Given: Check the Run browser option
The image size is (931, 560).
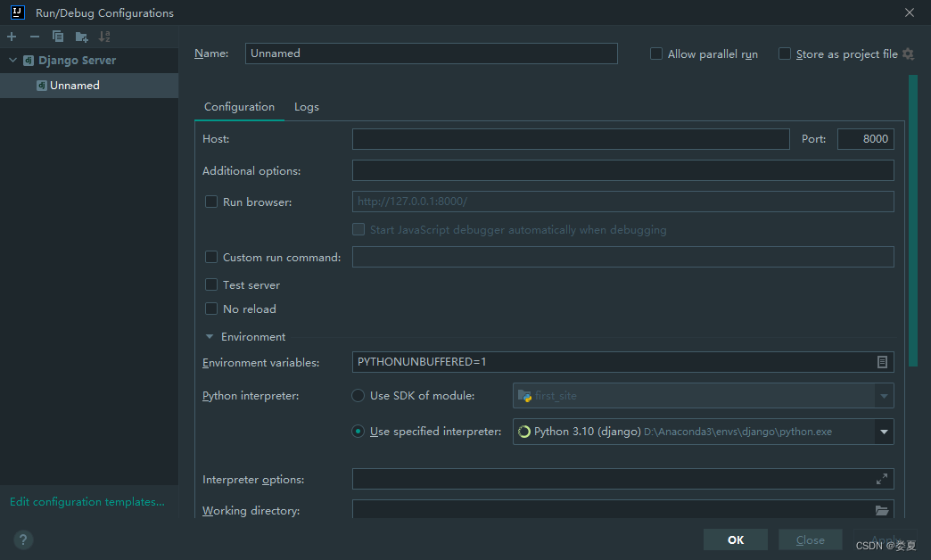Looking at the screenshot, I should (211, 202).
